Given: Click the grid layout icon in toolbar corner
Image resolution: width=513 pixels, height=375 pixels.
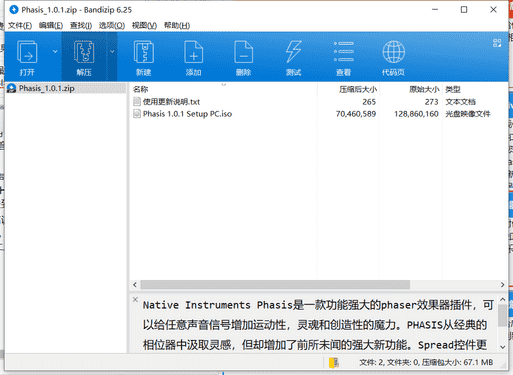Looking at the screenshot, I should coord(497,43).
